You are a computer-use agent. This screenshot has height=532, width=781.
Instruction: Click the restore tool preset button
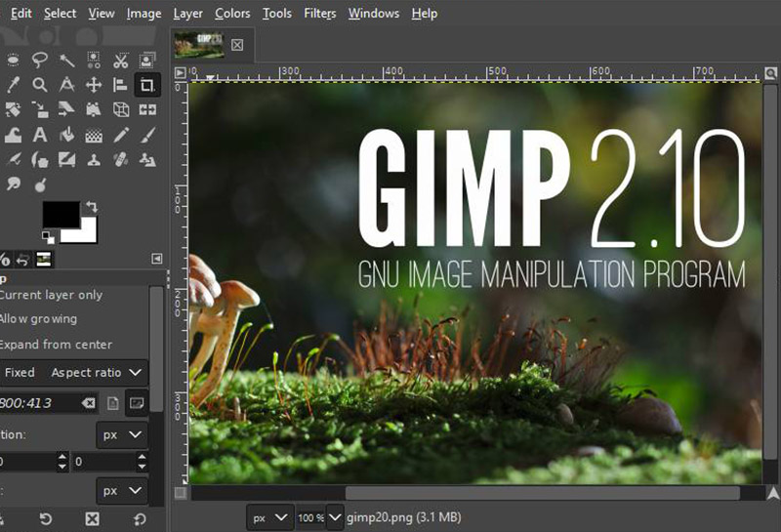point(45,519)
